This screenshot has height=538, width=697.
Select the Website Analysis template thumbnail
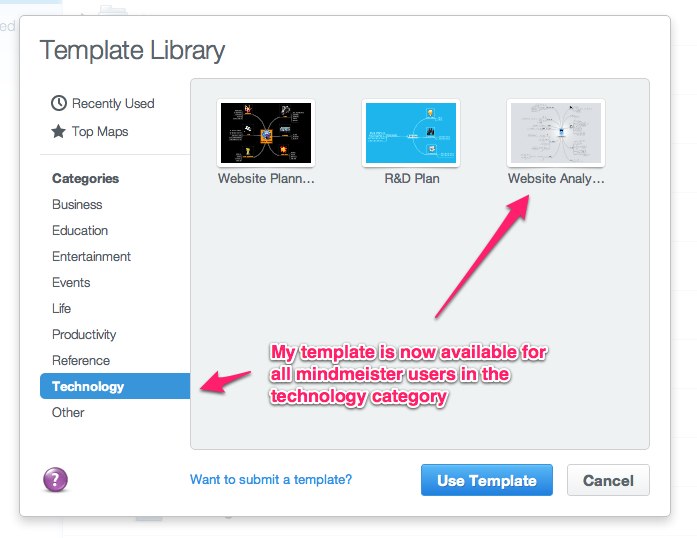[x=556, y=133]
